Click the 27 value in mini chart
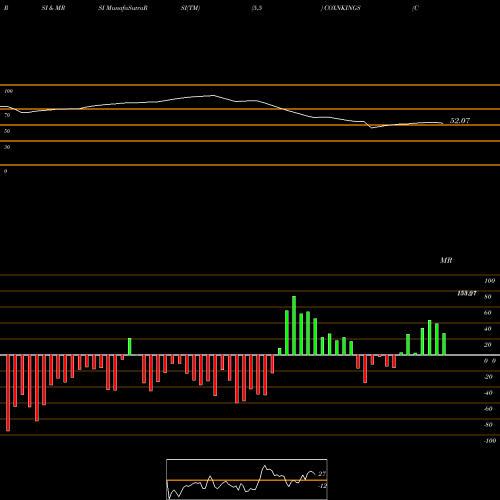 pyautogui.click(x=322, y=474)
